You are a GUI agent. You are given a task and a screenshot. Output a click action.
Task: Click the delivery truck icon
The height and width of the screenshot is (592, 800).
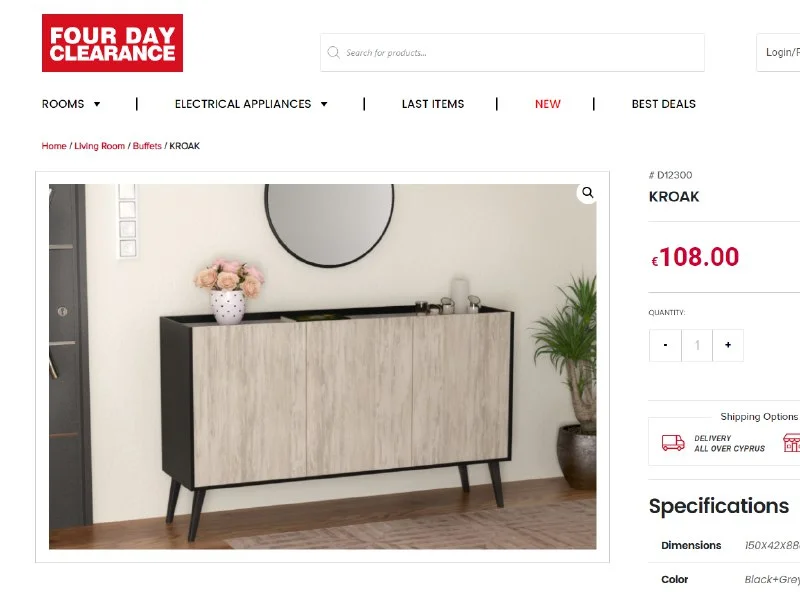(673, 442)
